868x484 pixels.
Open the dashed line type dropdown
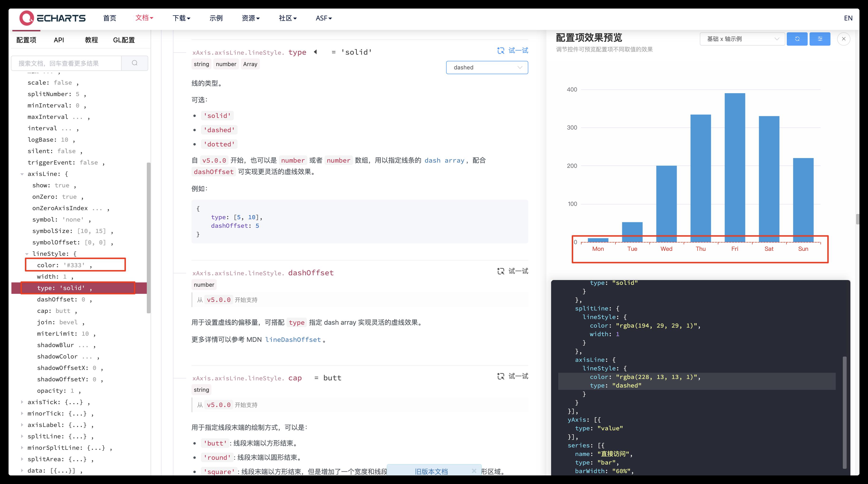pos(487,68)
